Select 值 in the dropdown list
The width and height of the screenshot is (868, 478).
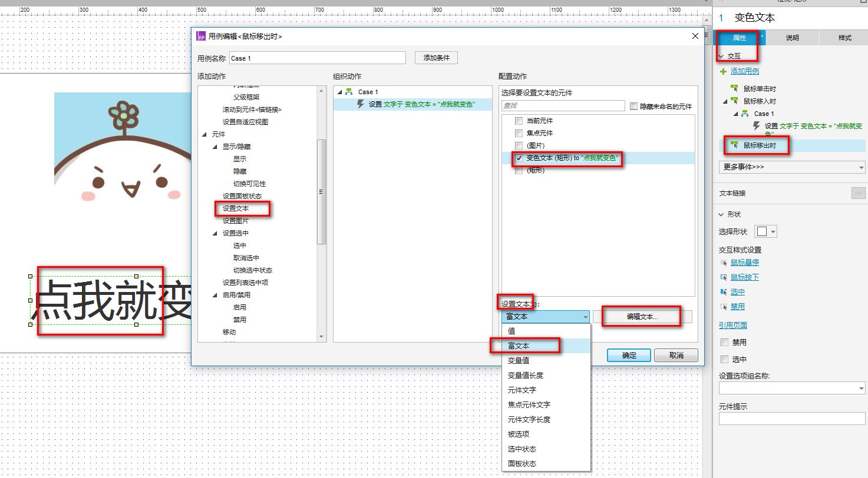coord(546,331)
